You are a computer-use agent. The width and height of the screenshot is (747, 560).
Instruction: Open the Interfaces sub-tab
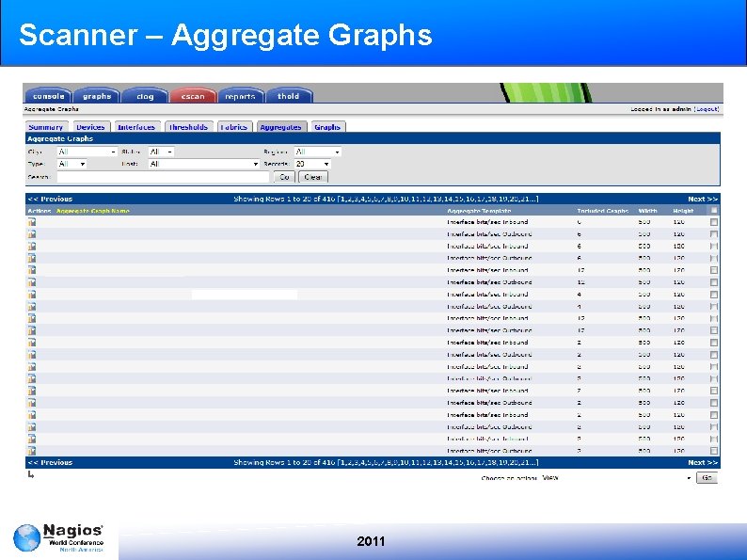click(x=136, y=127)
